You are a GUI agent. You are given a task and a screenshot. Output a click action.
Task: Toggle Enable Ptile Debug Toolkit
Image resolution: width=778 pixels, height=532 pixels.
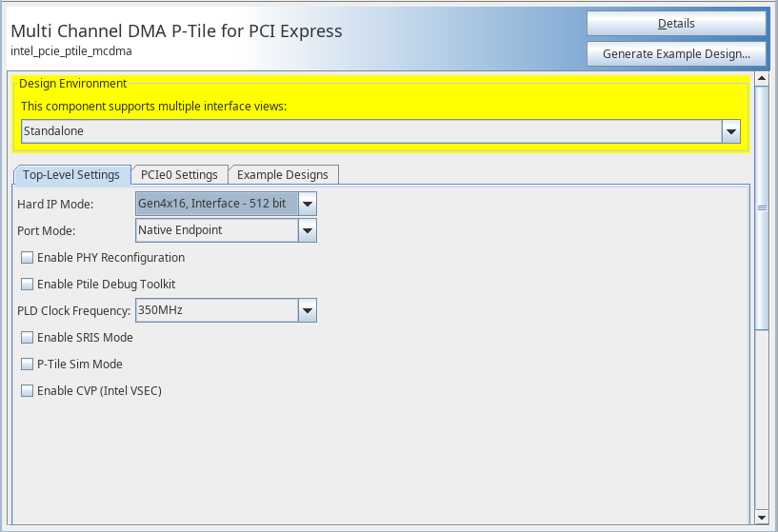coord(28,285)
